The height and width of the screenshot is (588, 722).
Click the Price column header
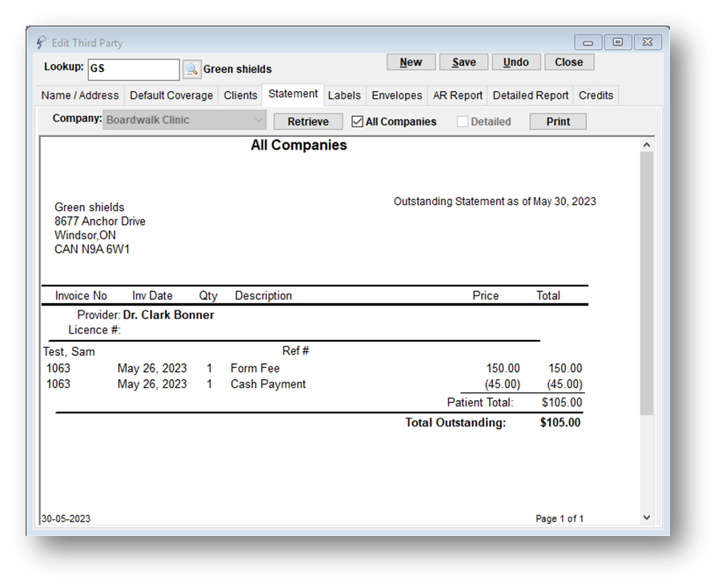tap(485, 295)
